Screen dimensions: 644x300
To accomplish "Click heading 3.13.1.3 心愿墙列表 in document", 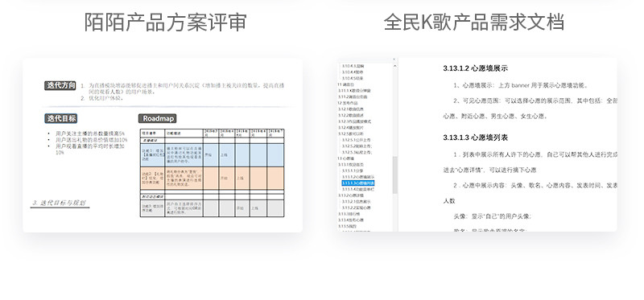I will [475, 138].
